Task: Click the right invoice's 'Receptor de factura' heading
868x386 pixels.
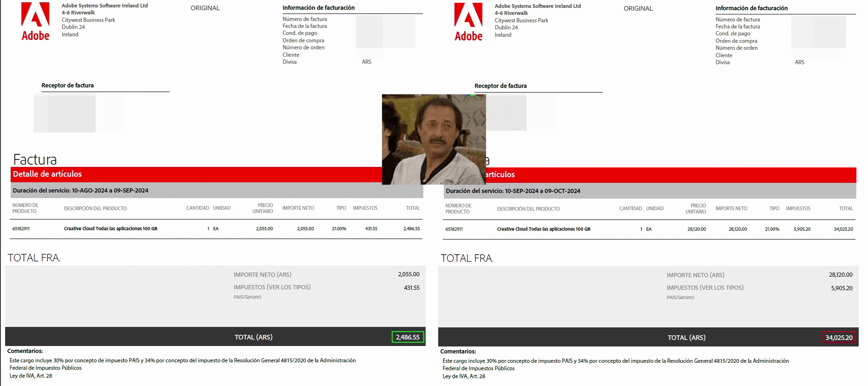Action: (500, 86)
